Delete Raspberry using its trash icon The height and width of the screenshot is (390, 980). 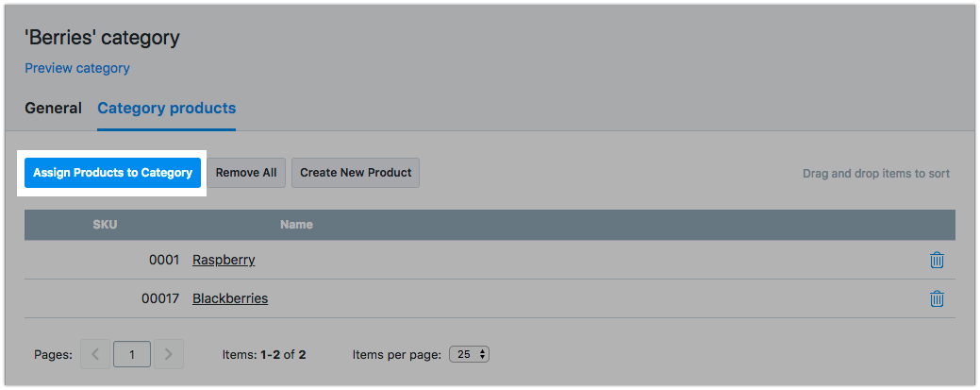(937, 260)
